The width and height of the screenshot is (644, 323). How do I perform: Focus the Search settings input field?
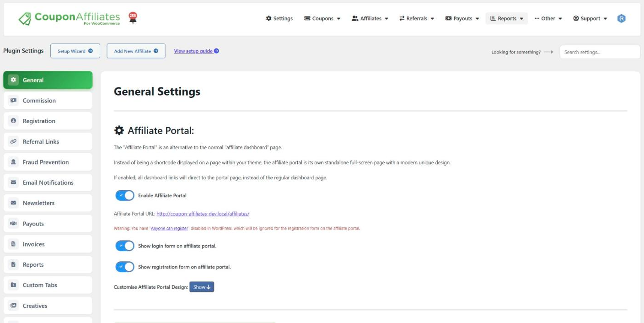click(600, 52)
